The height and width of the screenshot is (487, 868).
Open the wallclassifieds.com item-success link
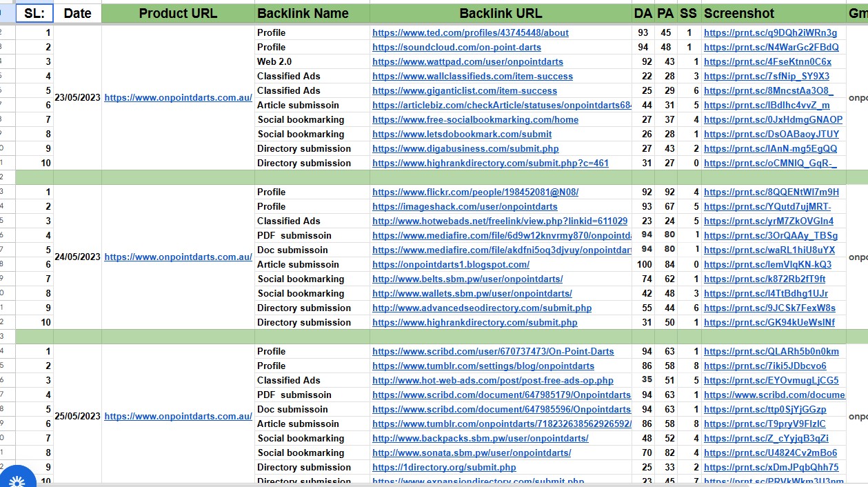coord(472,76)
